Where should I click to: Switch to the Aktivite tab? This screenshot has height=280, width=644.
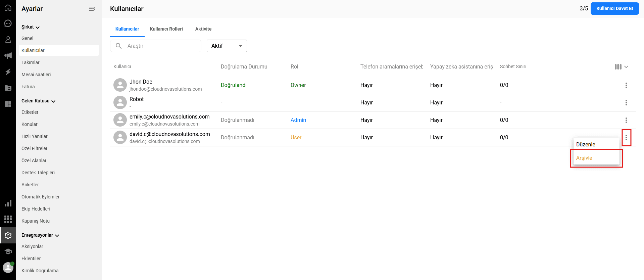tap(203, 29)
